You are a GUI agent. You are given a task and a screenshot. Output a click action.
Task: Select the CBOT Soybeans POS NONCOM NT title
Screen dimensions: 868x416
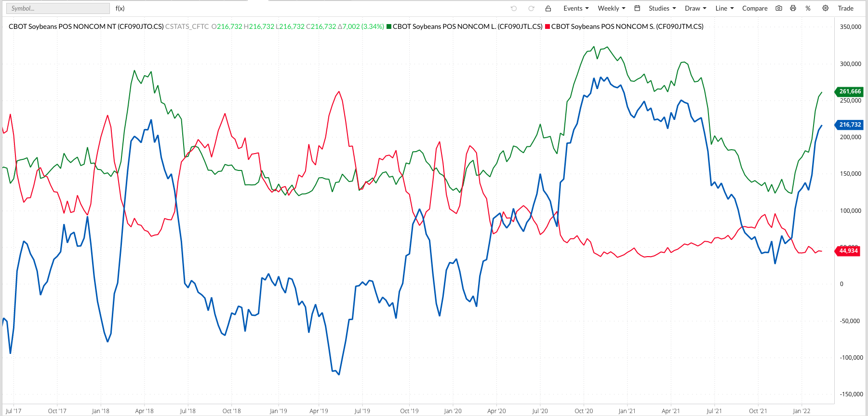pos(86,26)
